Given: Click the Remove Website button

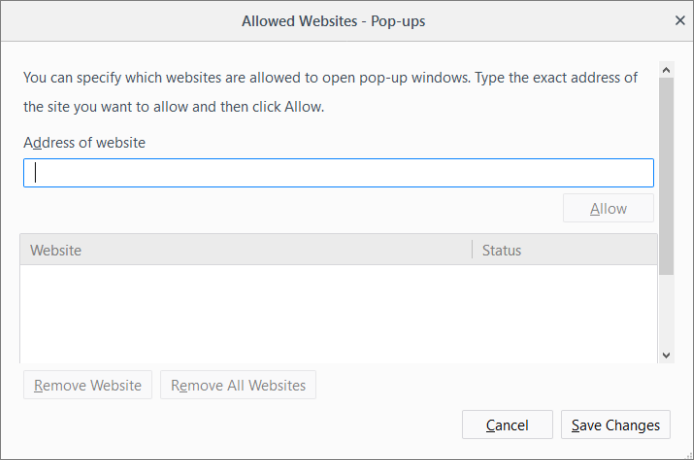Looking at the screenshot, I should tap(88, 385).
